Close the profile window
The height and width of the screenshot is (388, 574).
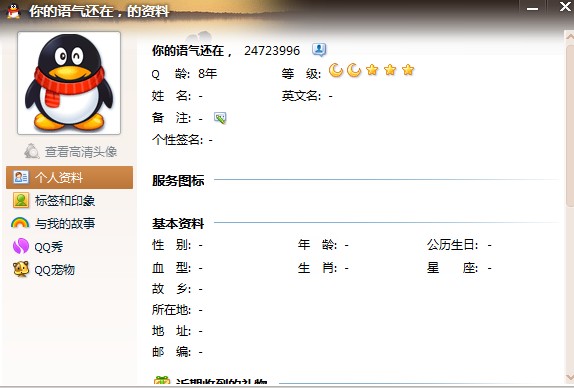[x=565, y=7]
